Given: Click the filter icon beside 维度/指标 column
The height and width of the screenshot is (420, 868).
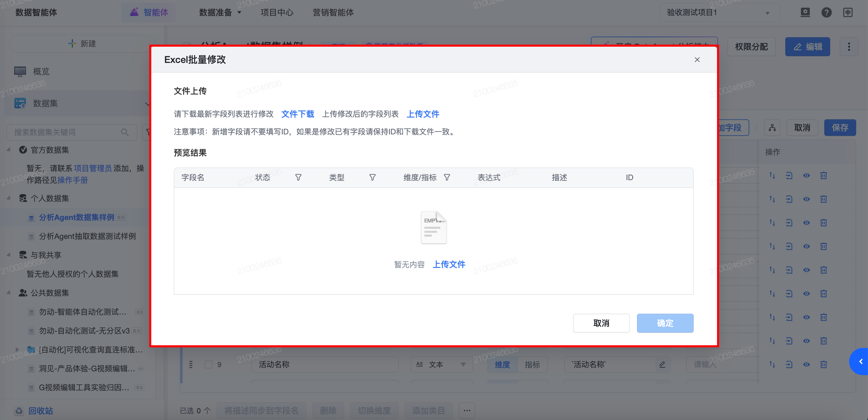Looking at the screenshot, I should point(447,178).
